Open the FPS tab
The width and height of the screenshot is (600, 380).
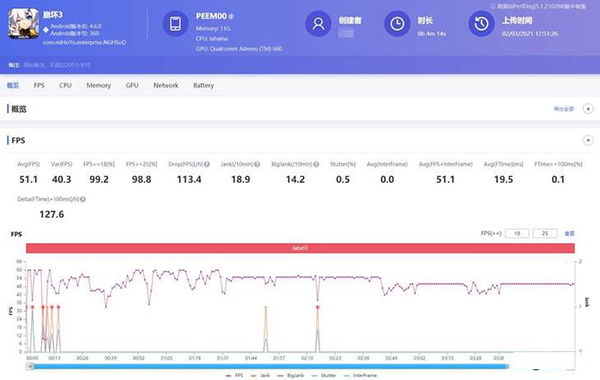[39, 85]
